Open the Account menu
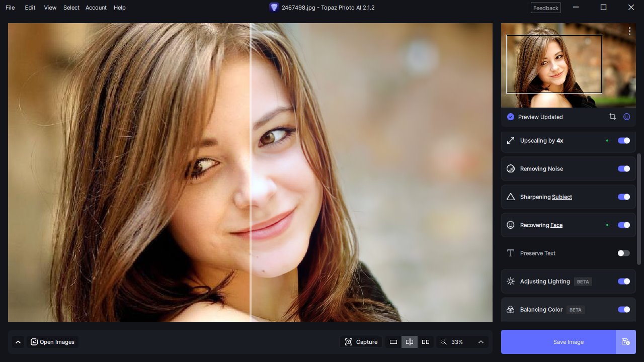644x362 pixels. click(96, 8)
